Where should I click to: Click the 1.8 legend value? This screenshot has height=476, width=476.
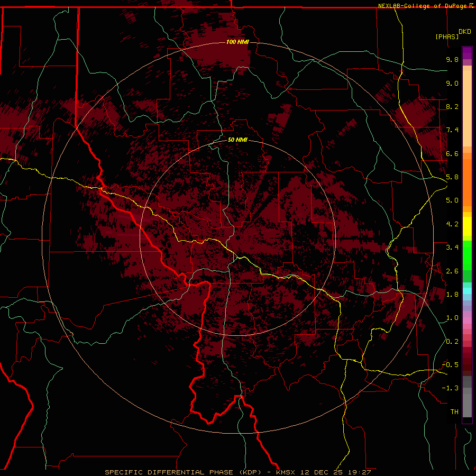coord(452,295)
